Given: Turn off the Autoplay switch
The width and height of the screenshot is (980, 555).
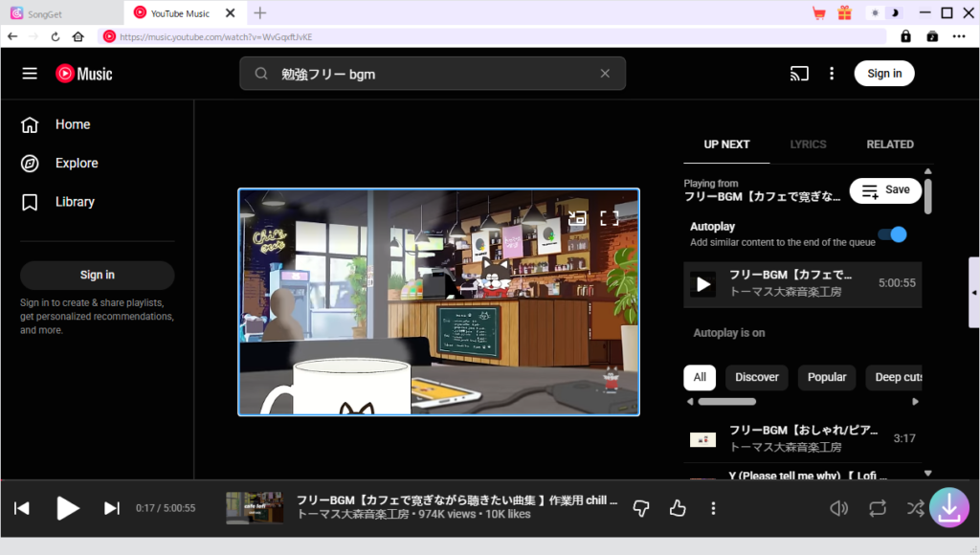Looking at the screenshot, I should tap(892, 234).
